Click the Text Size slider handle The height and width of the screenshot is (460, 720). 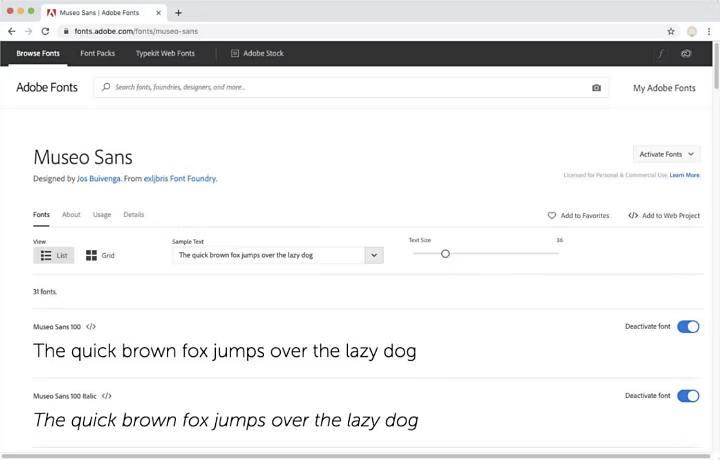[x=445, y=253]
